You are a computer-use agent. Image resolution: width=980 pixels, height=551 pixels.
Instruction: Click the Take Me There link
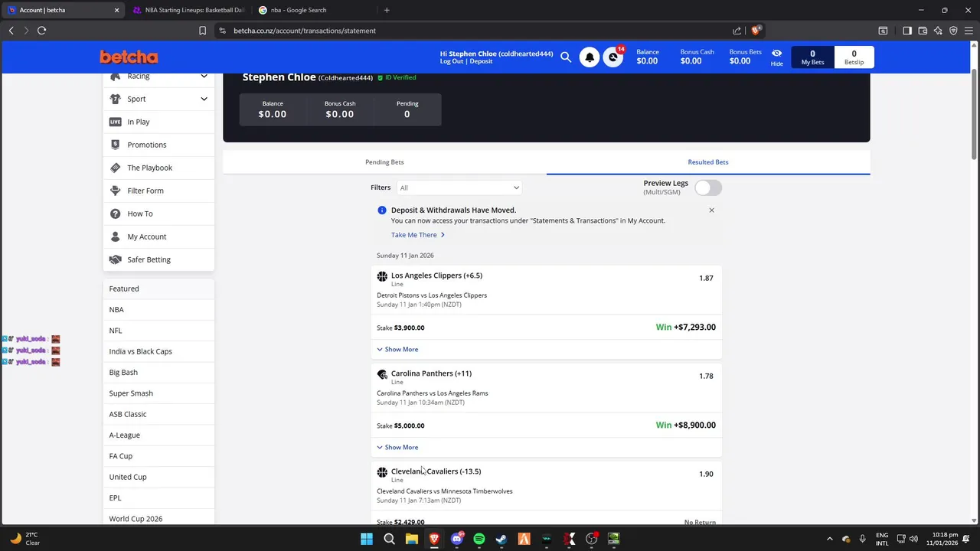418,235
